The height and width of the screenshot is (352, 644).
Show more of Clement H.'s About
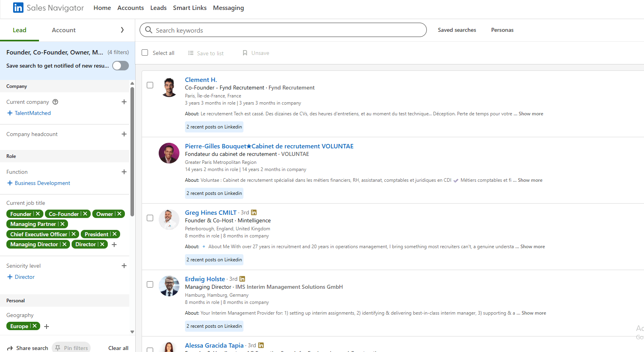pyautogui.click(x=531, y=114)
